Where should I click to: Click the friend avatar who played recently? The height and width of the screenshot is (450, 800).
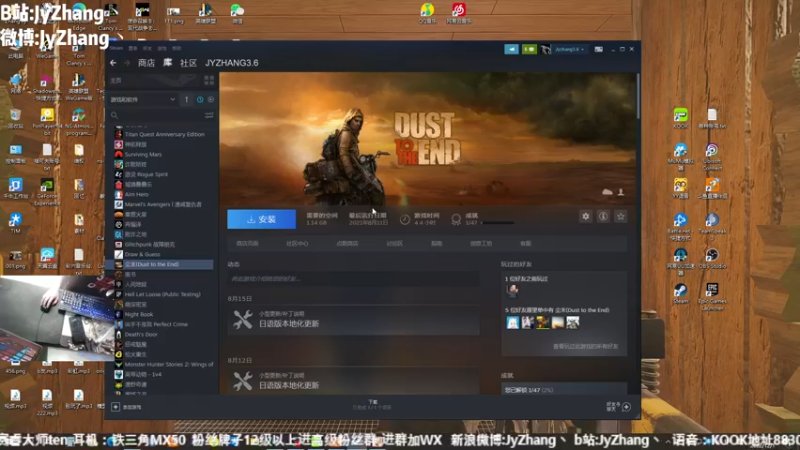512,291
